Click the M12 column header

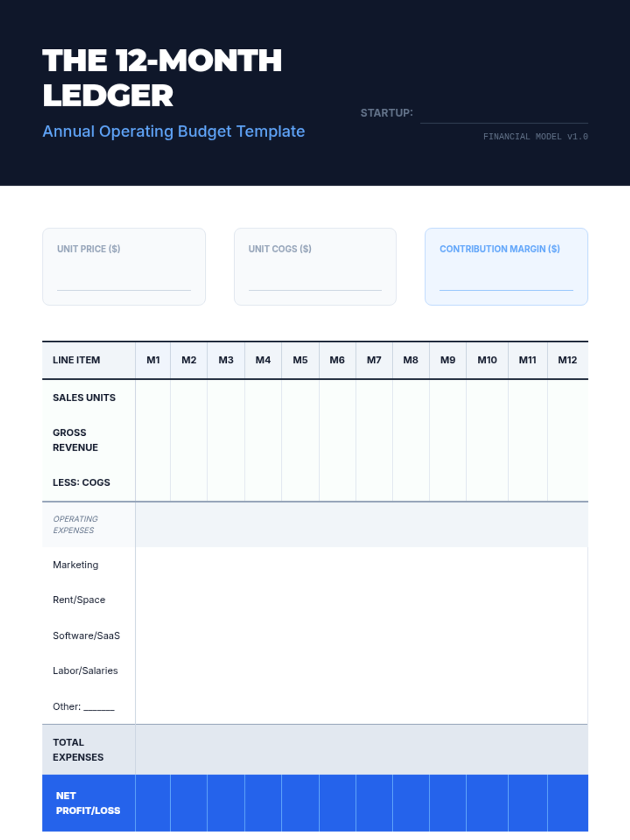tap(567, 360)
